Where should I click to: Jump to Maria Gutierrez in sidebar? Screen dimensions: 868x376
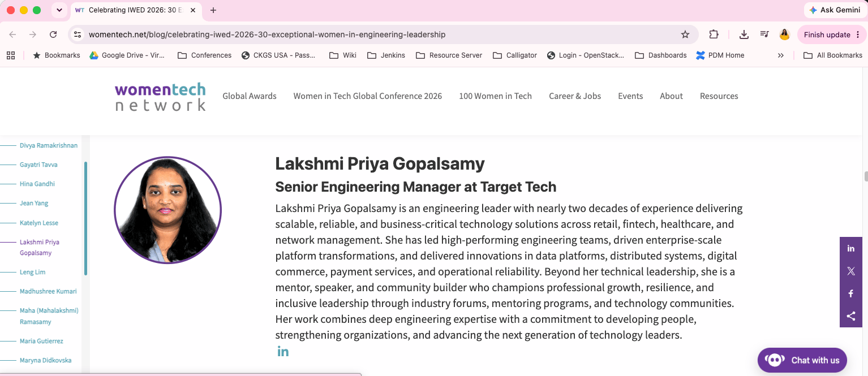pyautogui.click(x=41, y=341)
